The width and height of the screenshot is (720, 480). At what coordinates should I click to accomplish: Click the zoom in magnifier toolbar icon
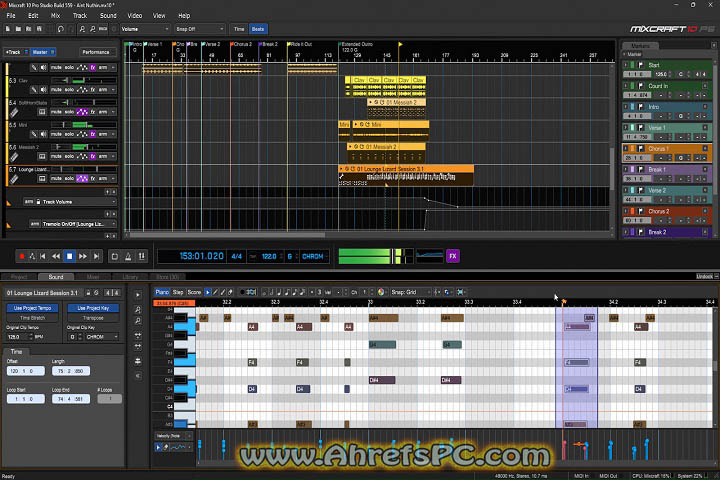tap(82, 29)
